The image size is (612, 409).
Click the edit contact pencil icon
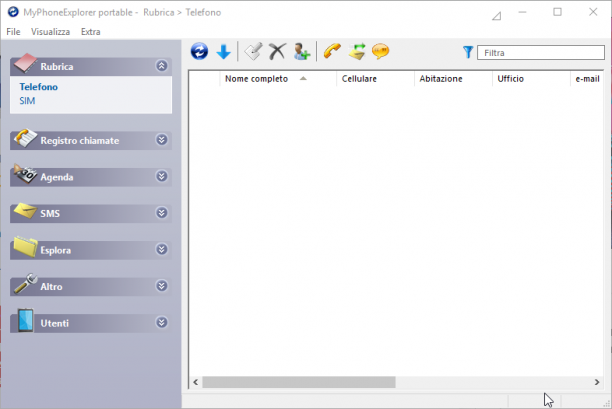pyautogui.click(x=253, y=52)
